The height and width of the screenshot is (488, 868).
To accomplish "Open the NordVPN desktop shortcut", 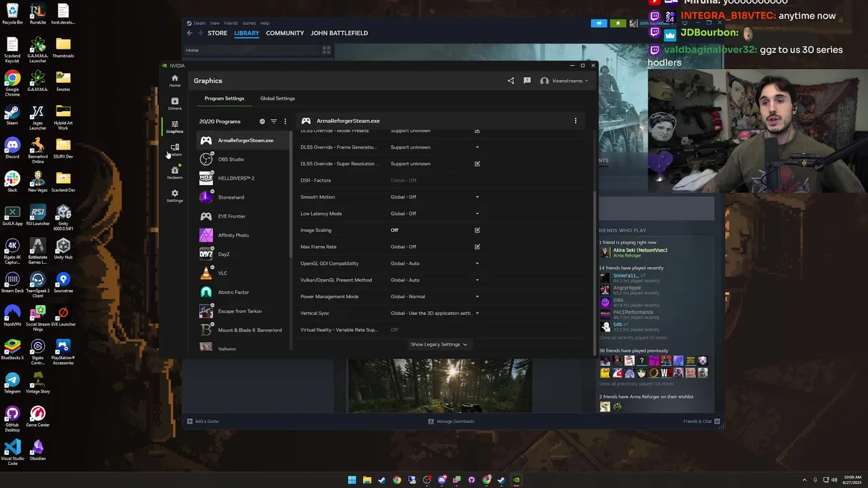I will point(12,316).
